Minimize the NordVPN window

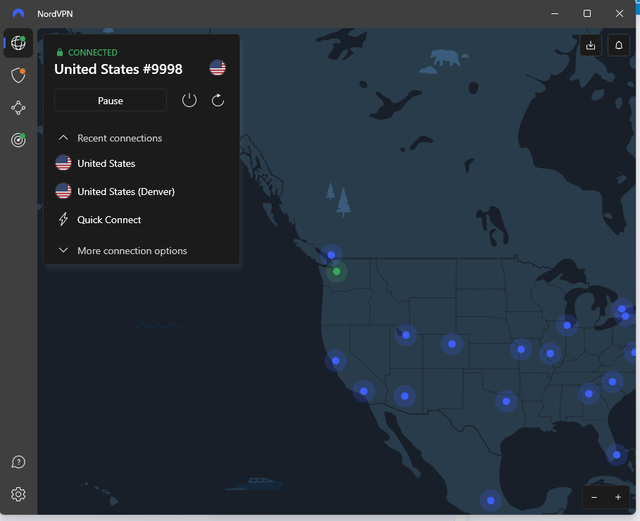(555, 13)
